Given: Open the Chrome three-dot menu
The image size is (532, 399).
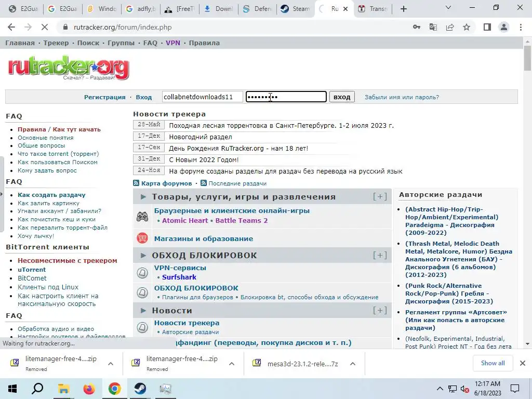Looking at the screenshot, I should (x=521, y=27).
